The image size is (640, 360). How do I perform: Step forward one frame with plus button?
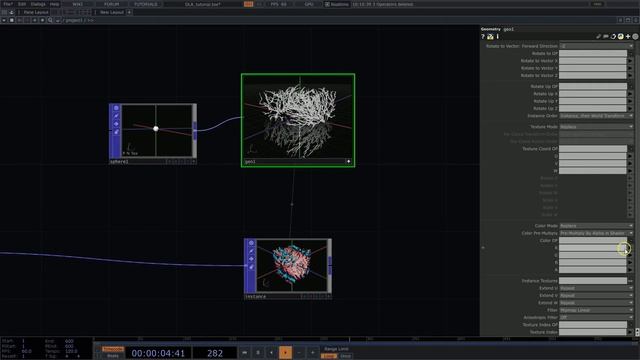[x=313, y=353]
